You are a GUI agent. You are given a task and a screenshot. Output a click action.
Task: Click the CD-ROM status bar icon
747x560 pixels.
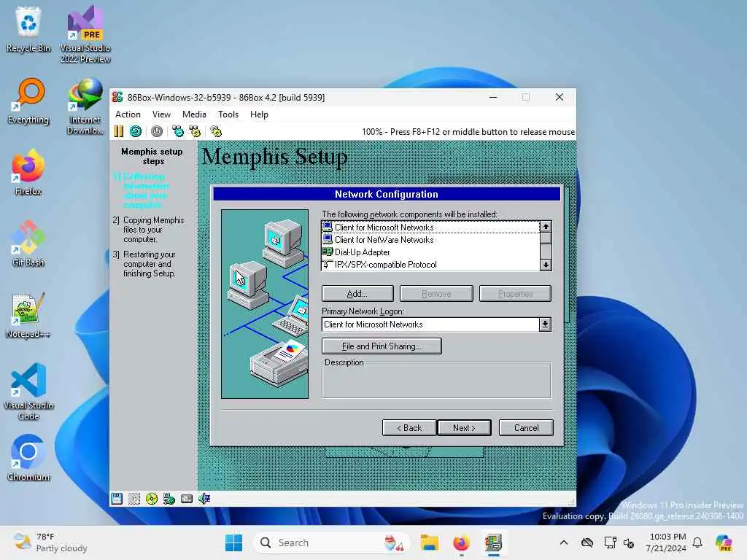[x=152, y=499]
